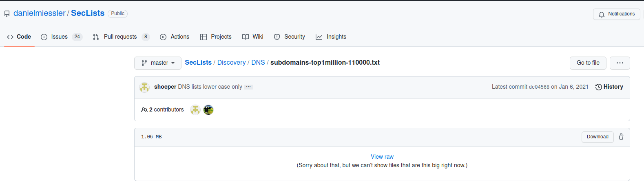Viewport: 644px width, 188px height.
Task: Select the Code tab
Action: click(x=19, y=37)
